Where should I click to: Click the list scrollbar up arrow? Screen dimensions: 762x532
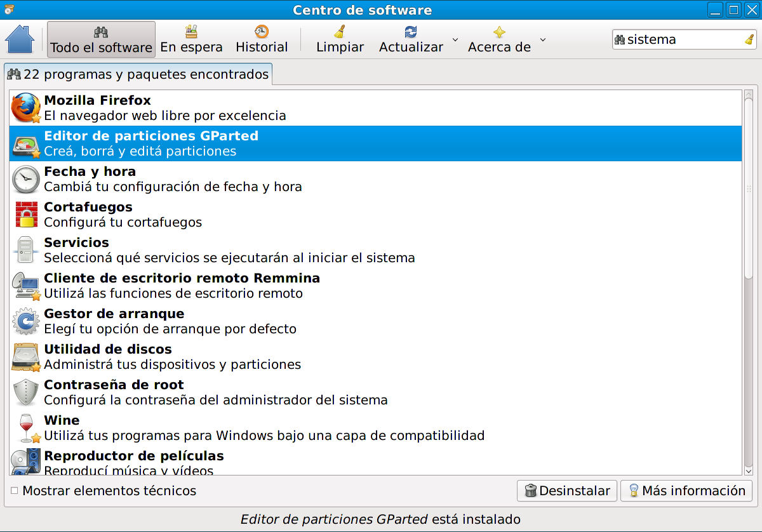749,95
